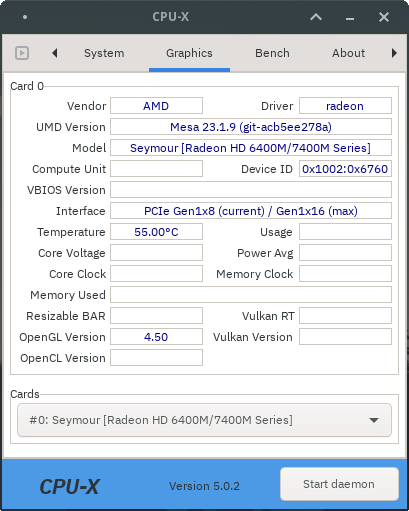Click the Device ID value 0x1002:0x6760

[x=345, y=169]
